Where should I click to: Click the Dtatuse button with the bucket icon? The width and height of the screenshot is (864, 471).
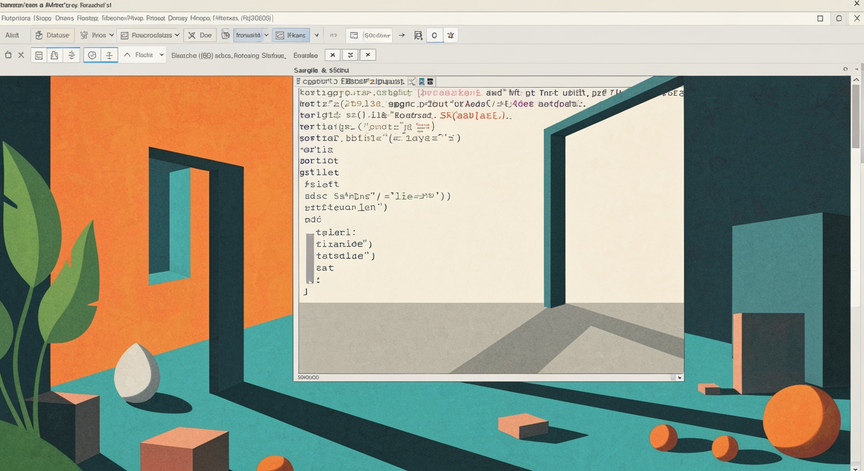pos(53,35)
